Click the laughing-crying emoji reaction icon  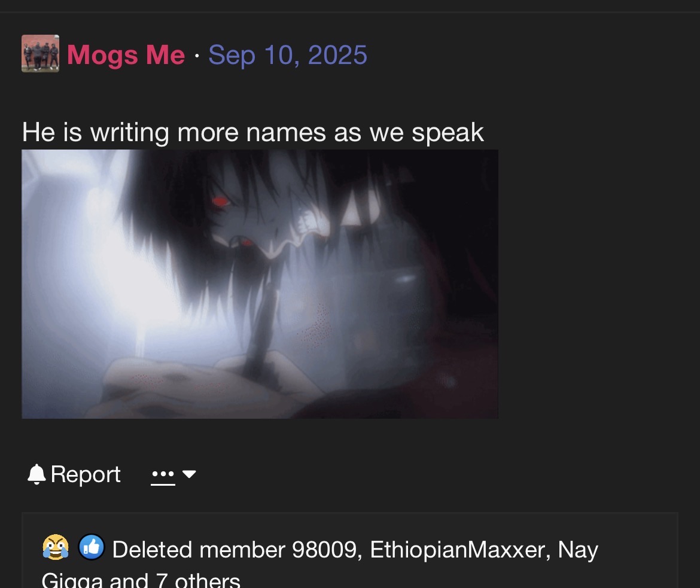coord(56,547)
